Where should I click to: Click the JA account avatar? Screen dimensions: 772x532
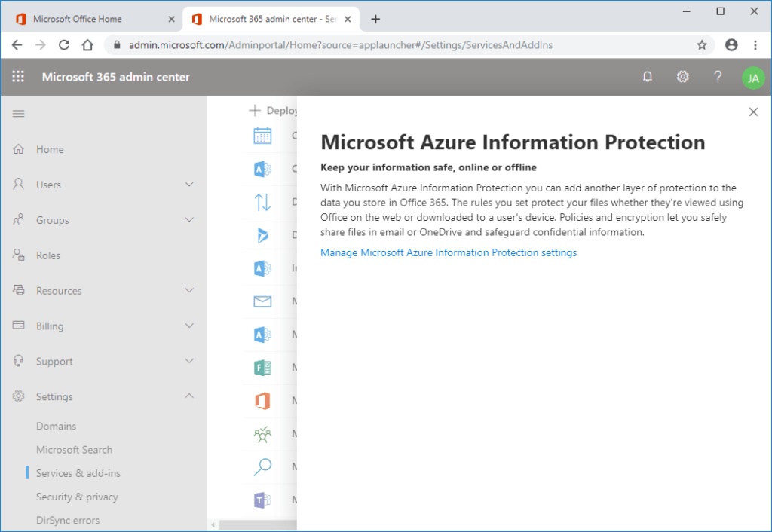point(753,78)
